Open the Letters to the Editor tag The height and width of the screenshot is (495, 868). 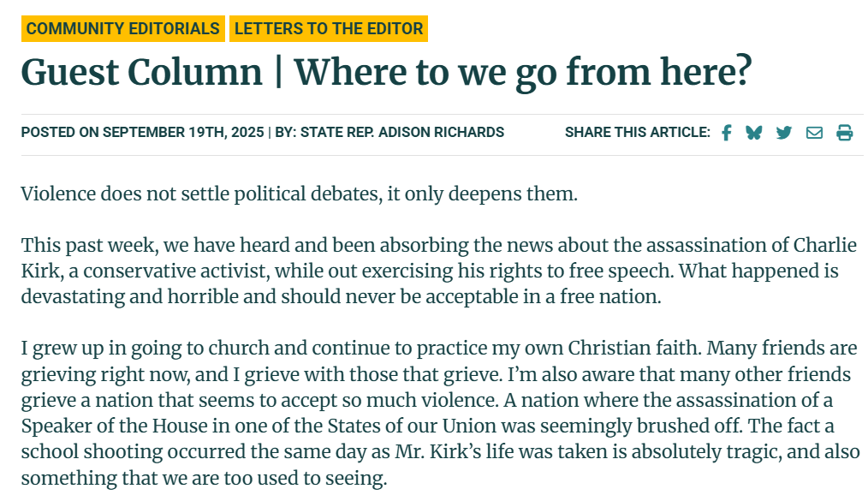[329, 28]
